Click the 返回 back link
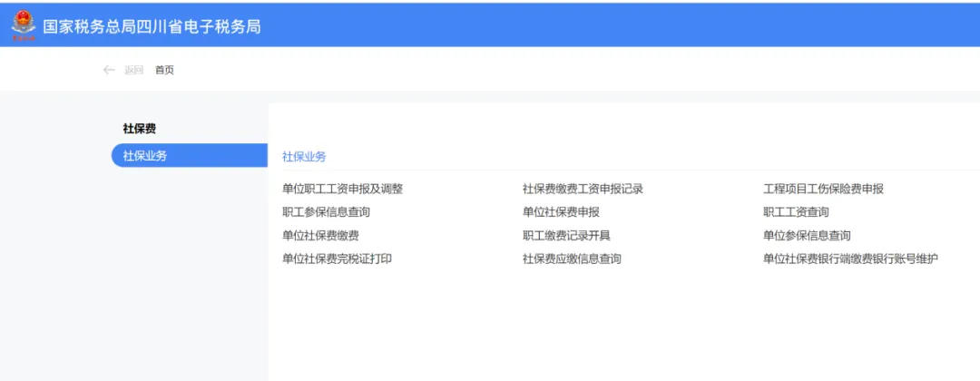This screenshot has height=381, width=980. 133,71
